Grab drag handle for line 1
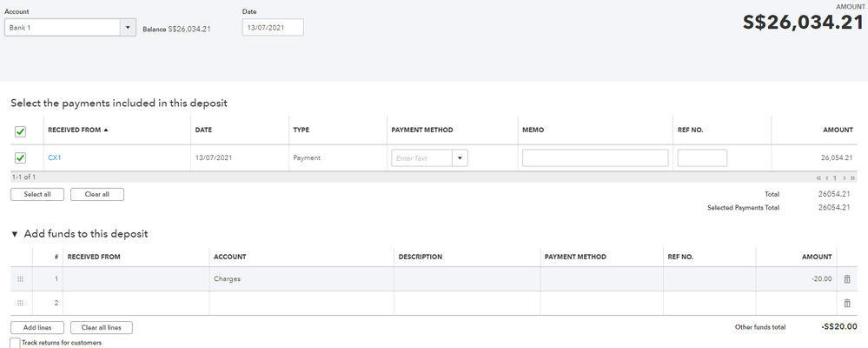 [x=21, y=279]
